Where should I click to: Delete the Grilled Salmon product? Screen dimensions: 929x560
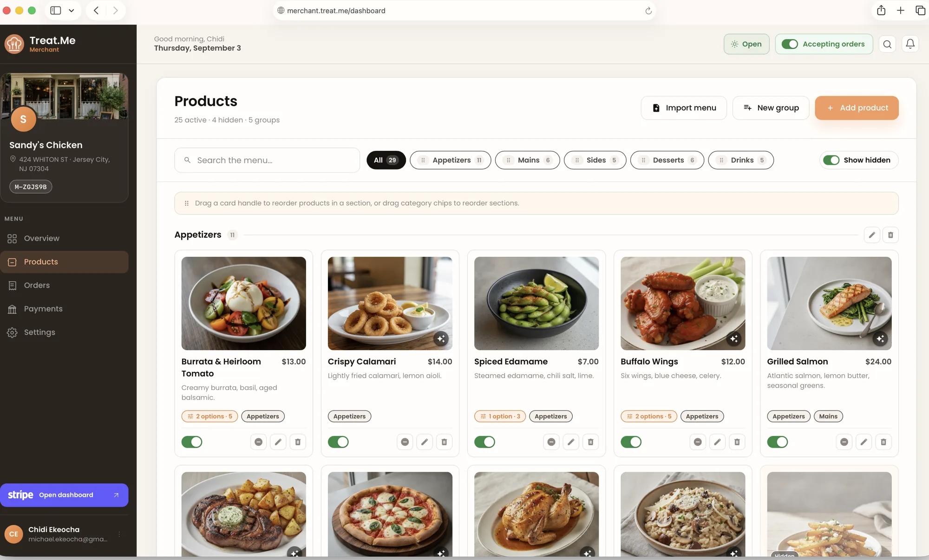coord(883,442)
